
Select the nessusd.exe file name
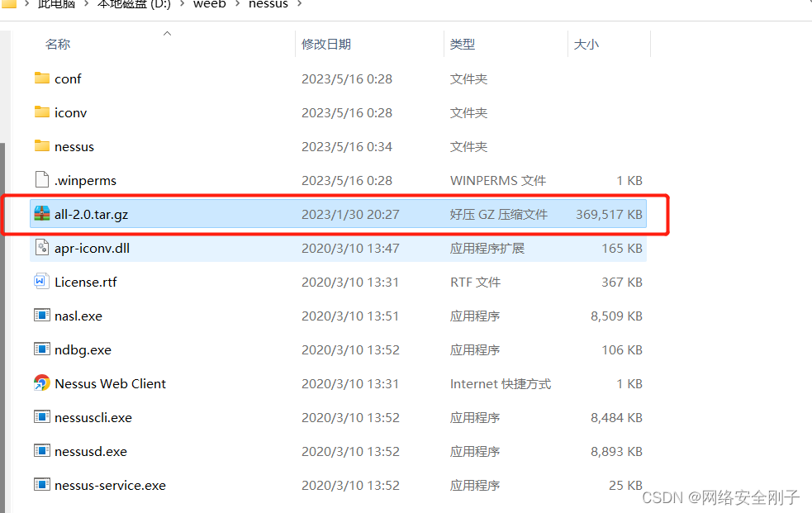point(91,452)
